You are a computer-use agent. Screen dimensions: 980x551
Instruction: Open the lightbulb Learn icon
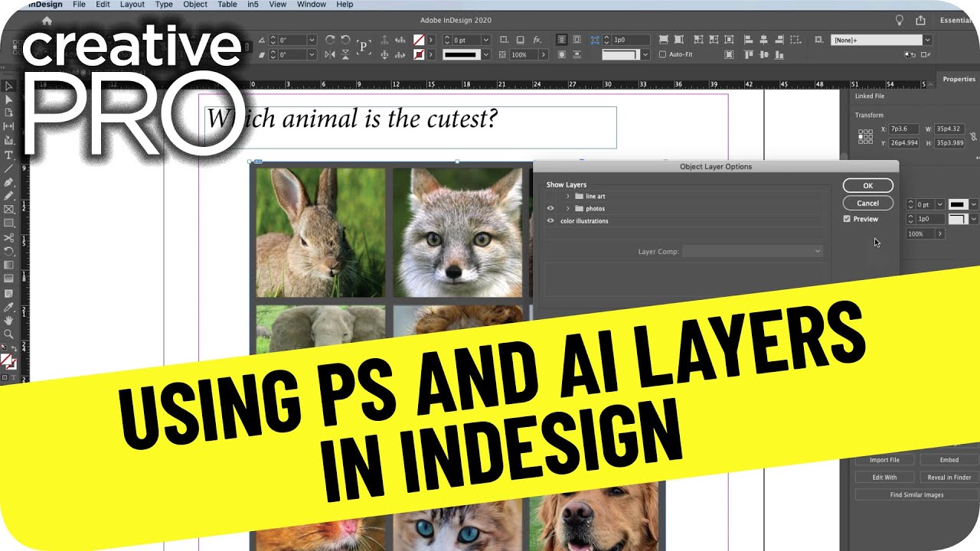point(900,21)
